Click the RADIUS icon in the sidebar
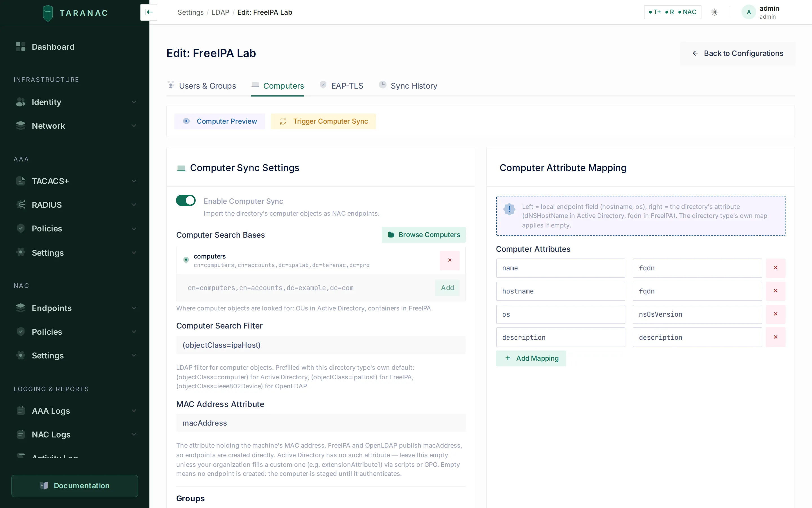The image size is (812, 508). (x=21, y=205)
